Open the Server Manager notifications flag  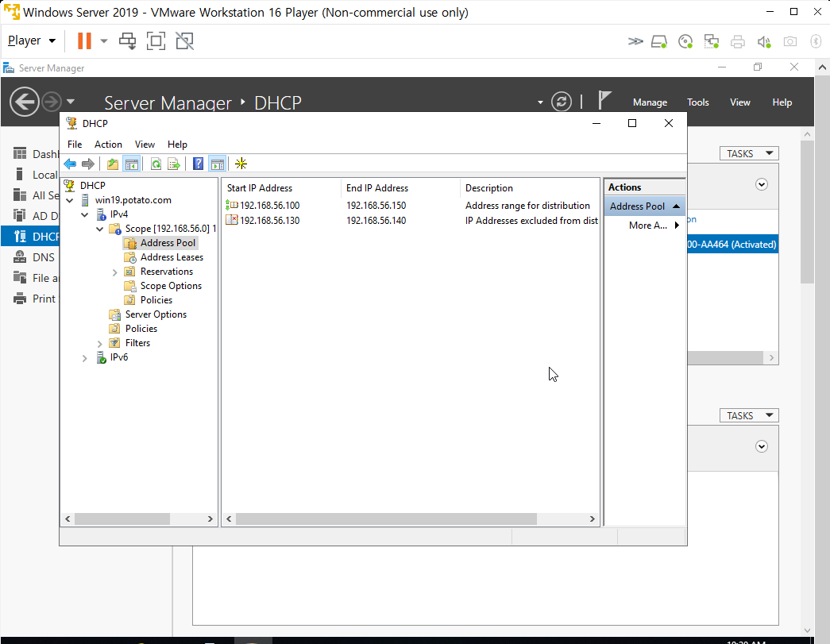coord(604,100)
